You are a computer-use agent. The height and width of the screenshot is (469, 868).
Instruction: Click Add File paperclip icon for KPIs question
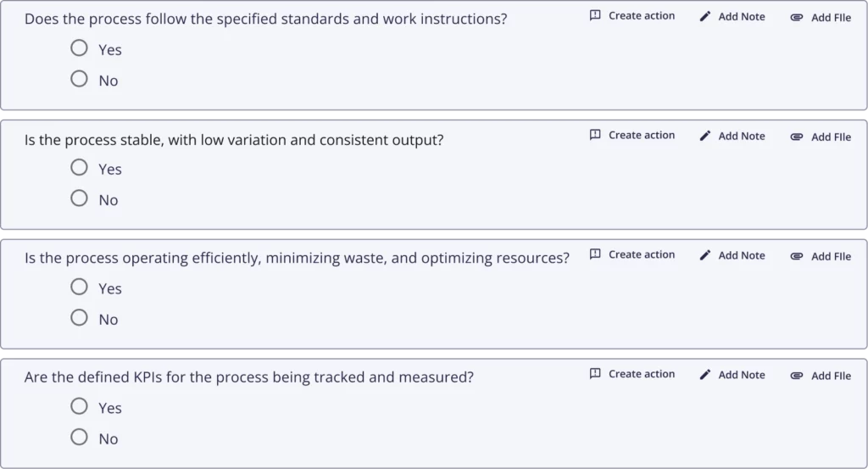click(x=797, y=376)
